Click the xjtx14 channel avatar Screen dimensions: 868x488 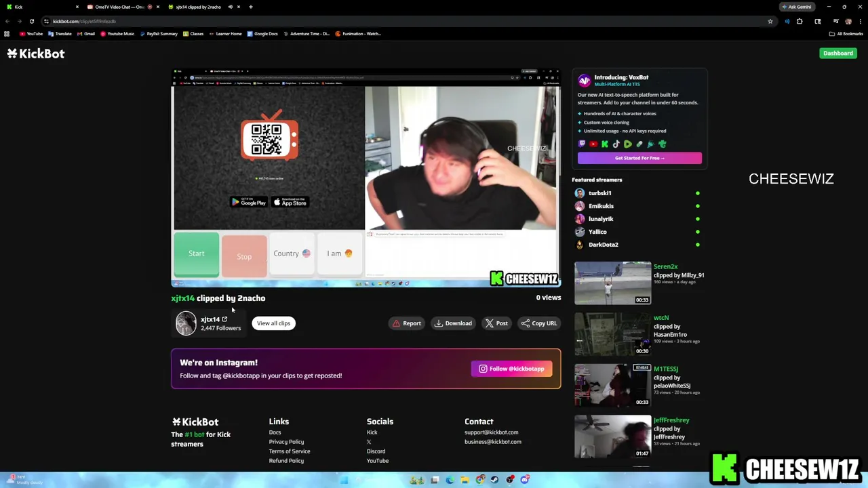click(186, 323)
